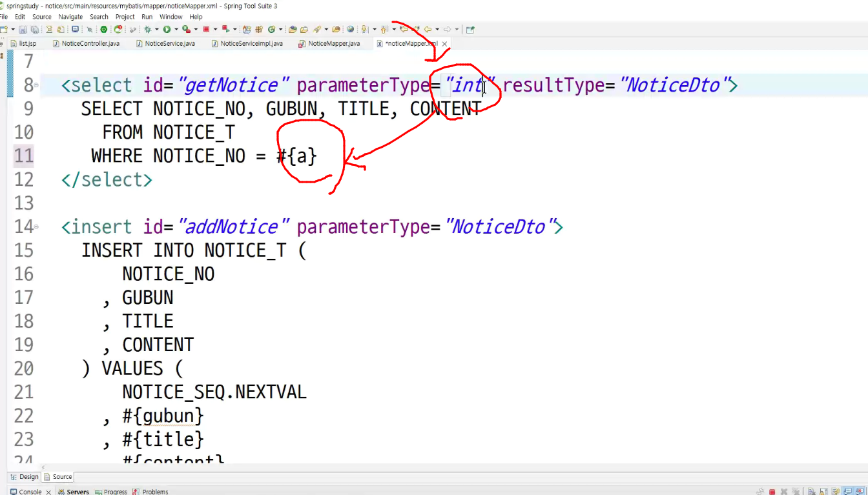Open the Progress view tab

(x=111, y=492)
